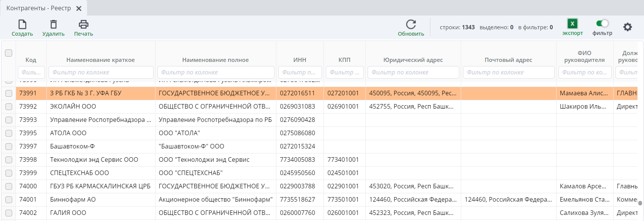Sort by ФИО руководителя column header
Image resolution: width=644 pixels, height=221 pixels.
[585, 57]
